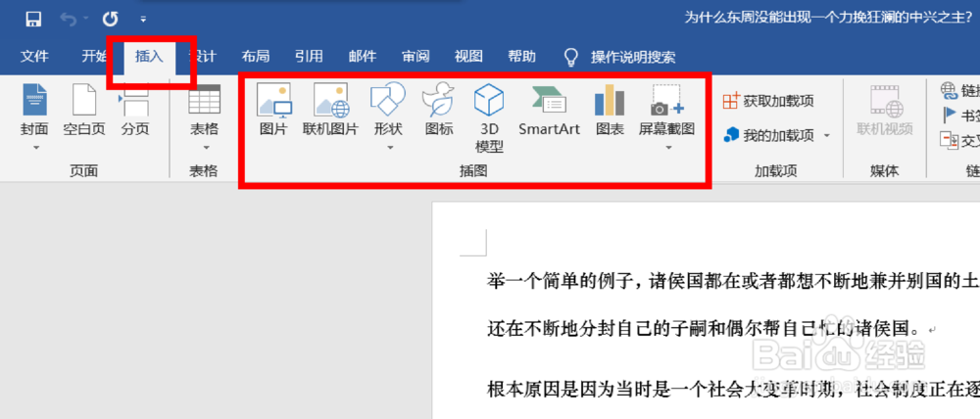The width and height of the screenshot is (980, 419).
Task: Open the Undo history dropdown arrow
Action: (x=85, y=20)
